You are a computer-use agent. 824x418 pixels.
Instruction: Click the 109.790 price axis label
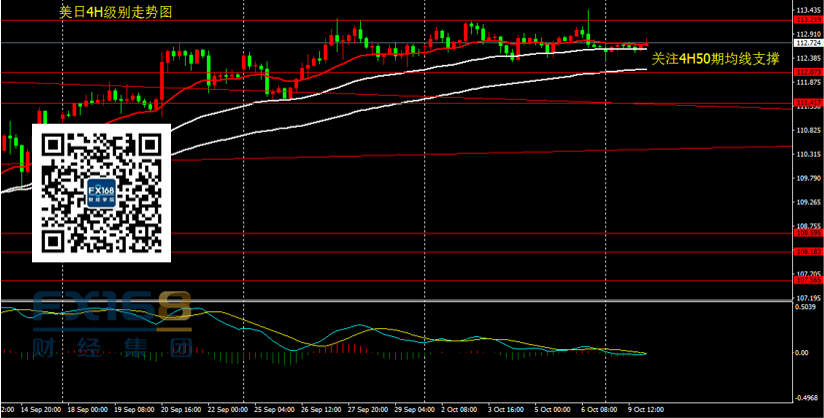[807, 178]
